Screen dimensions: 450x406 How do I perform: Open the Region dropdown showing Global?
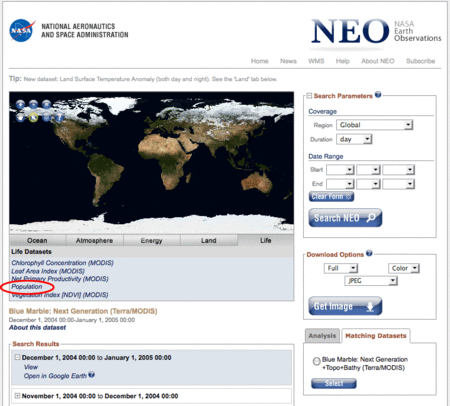(374, 125)
